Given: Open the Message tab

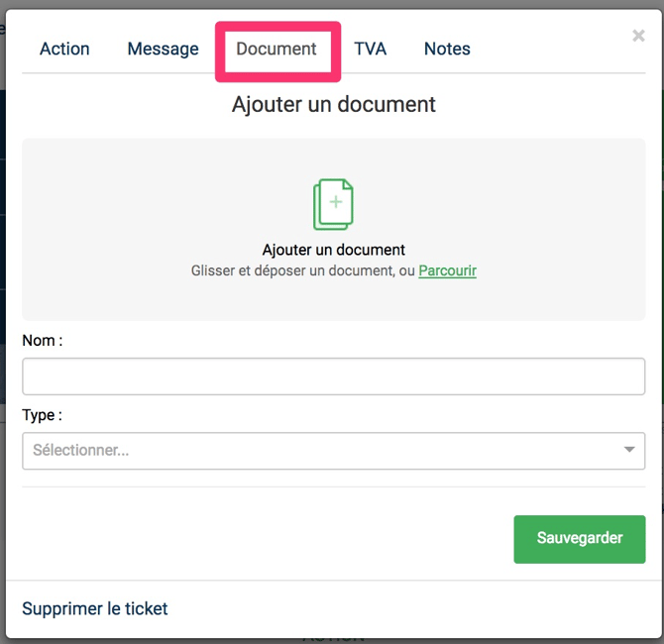Looking at the screenshot, I should 163,49.
